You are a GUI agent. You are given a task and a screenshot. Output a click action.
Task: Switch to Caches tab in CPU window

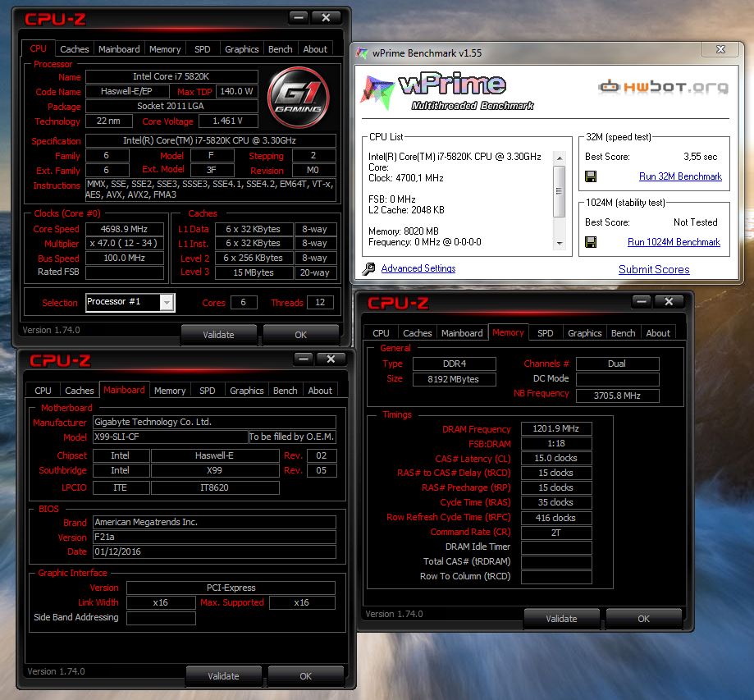(74, 49)
